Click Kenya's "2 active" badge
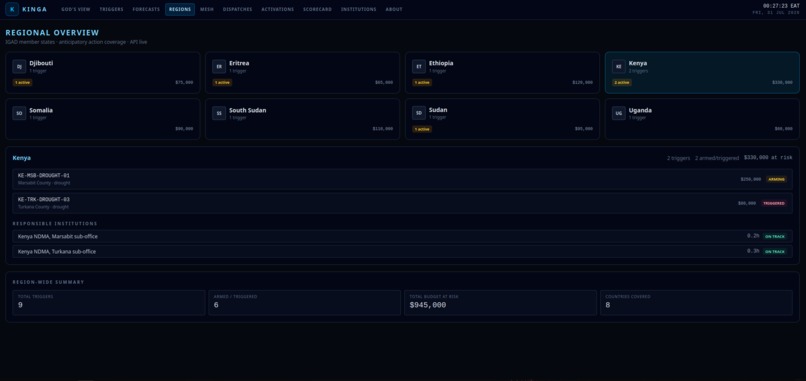This screenshot has height=381, width=806. pos(622,82)
